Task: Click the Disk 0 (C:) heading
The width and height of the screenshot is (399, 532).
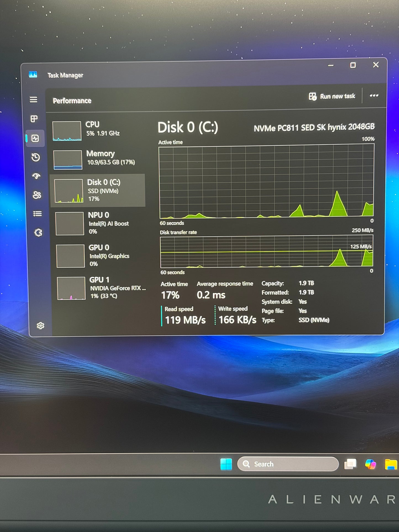Action: click(188, 128)
